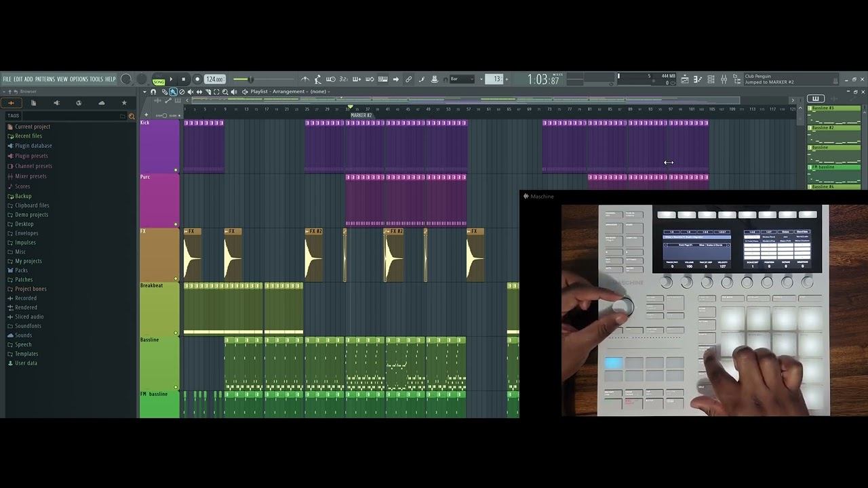The height and width of the screenshot is (488, 868).
Task: Select the Paint brush tool in the playlist
Action: coord(173,91)
